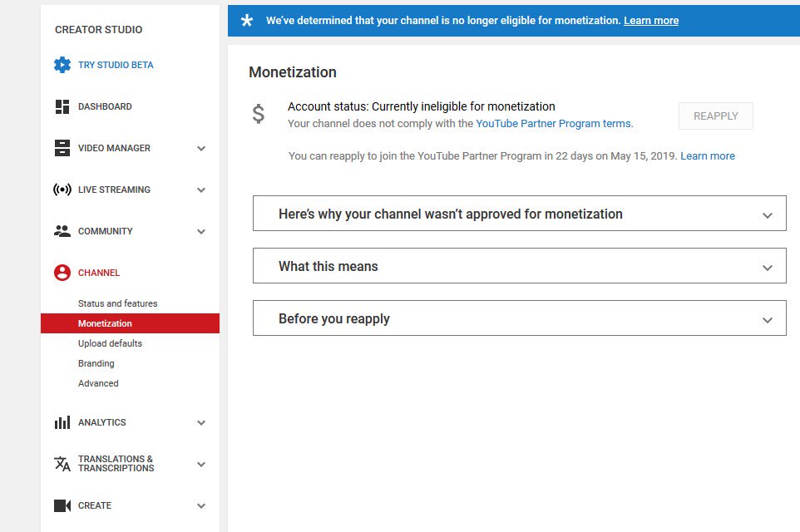Open Status and features submenu item

click(x=117, y=303)
